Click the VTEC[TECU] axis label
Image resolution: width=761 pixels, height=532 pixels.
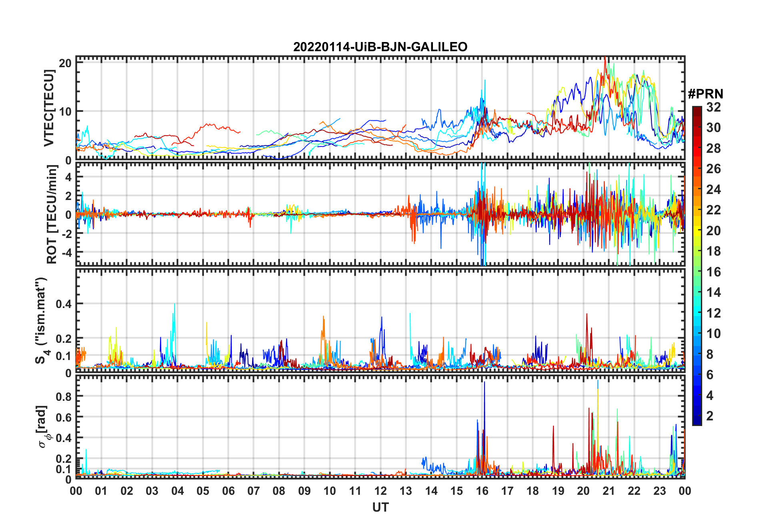[x=49, y=108]
